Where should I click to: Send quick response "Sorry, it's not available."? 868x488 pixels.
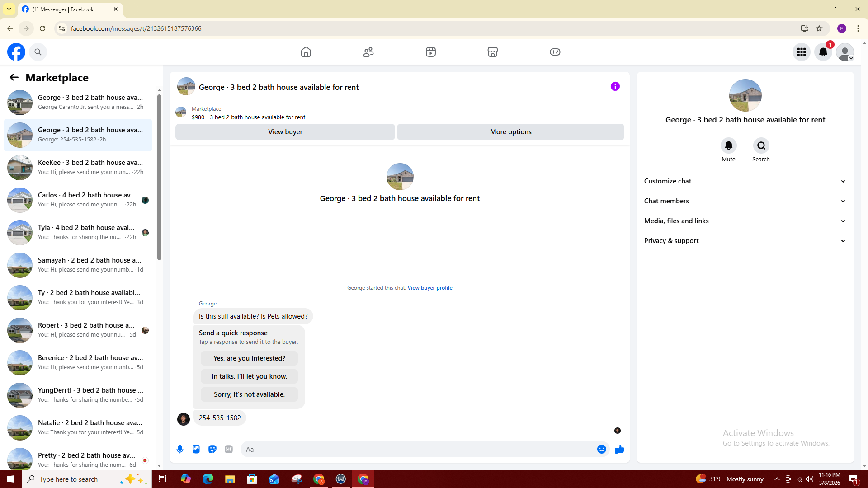[x=249, y=394]
